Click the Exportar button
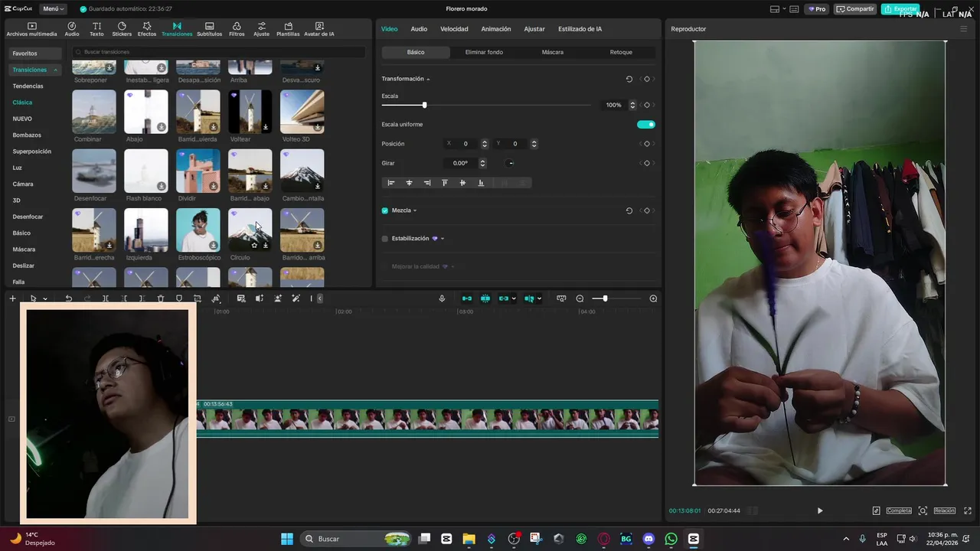 (900, 9)
